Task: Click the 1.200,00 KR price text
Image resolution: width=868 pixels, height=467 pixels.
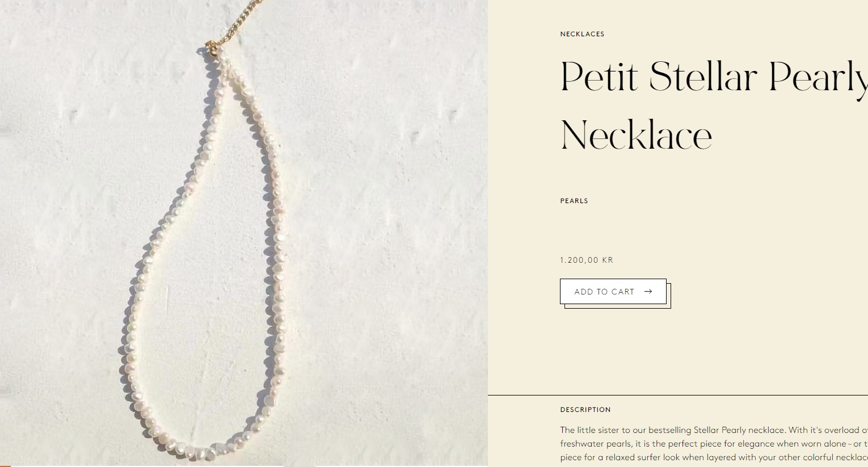Action: click(586, 260)
